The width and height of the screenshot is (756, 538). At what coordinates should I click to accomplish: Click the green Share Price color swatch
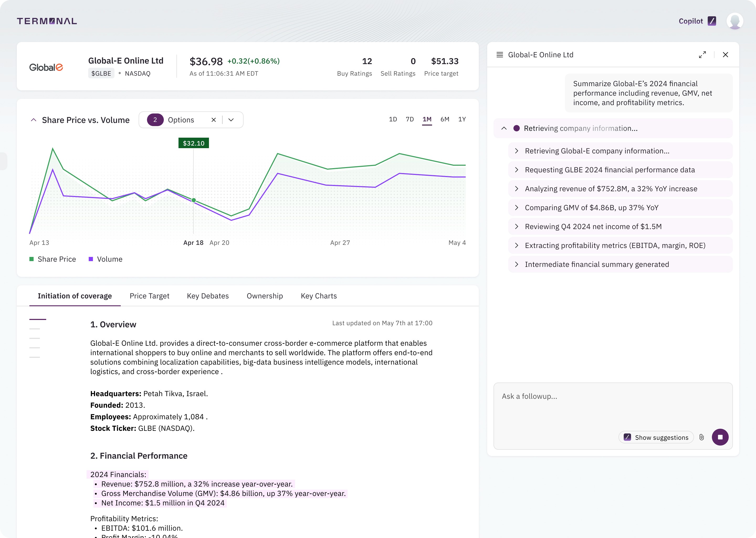tap(32, 259)
